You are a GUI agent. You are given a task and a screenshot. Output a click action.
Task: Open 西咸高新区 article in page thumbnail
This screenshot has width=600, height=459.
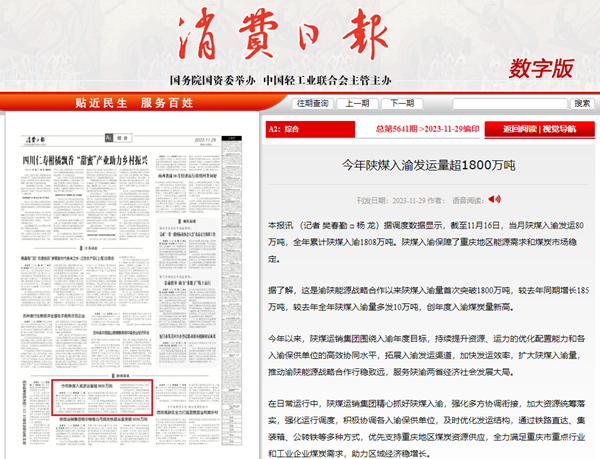(x=187, y=412)
